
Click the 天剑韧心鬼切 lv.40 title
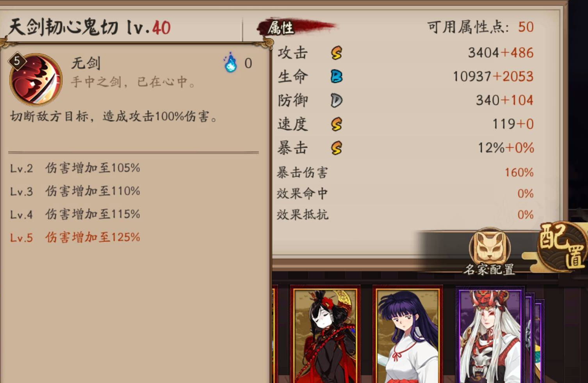(90, 27)
